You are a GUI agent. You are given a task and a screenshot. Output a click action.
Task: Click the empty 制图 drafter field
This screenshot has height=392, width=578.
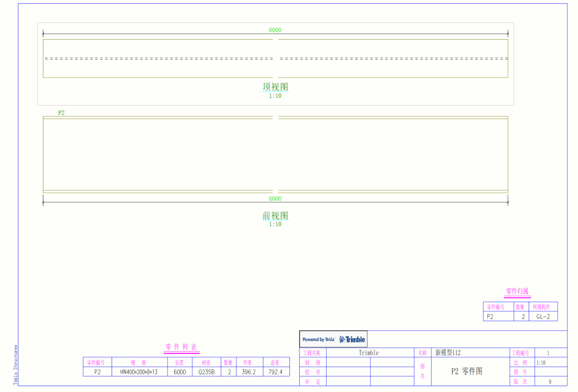tap(348, 362)
